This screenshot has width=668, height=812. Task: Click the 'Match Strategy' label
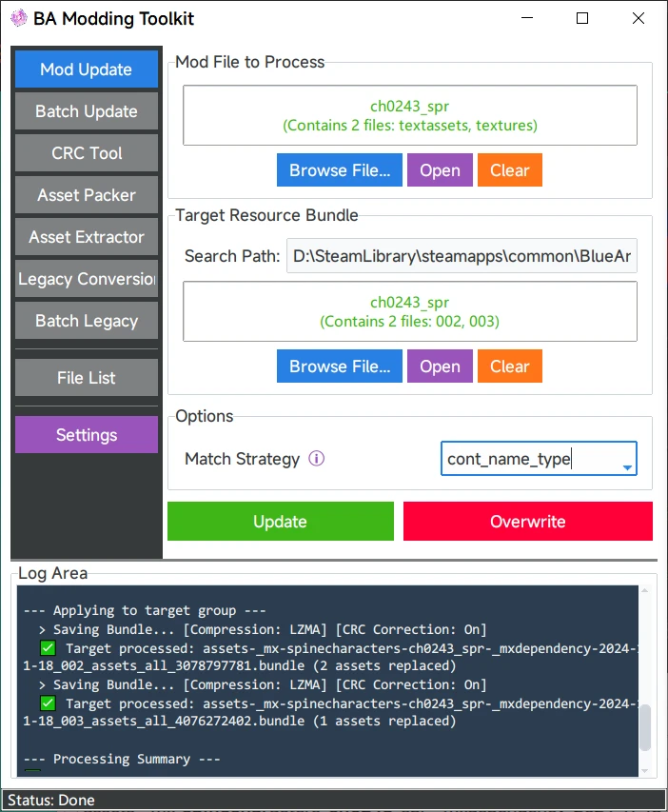[x=243, y=459]
